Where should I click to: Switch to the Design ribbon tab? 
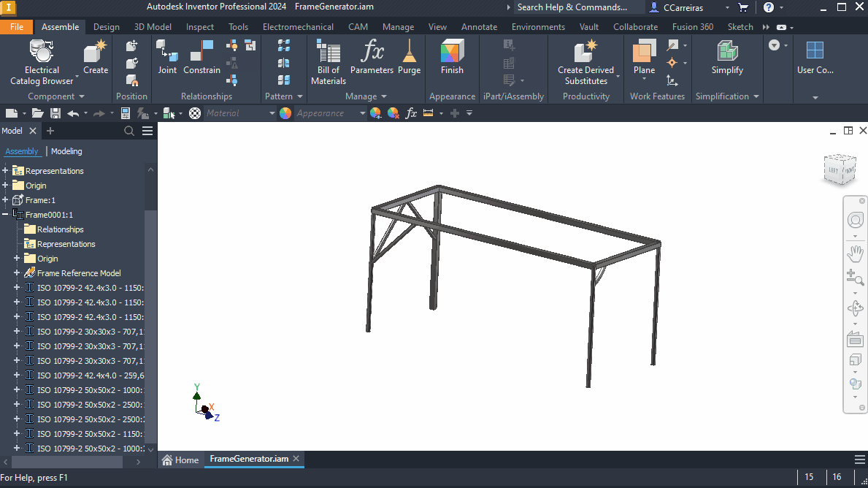[106, 26]
